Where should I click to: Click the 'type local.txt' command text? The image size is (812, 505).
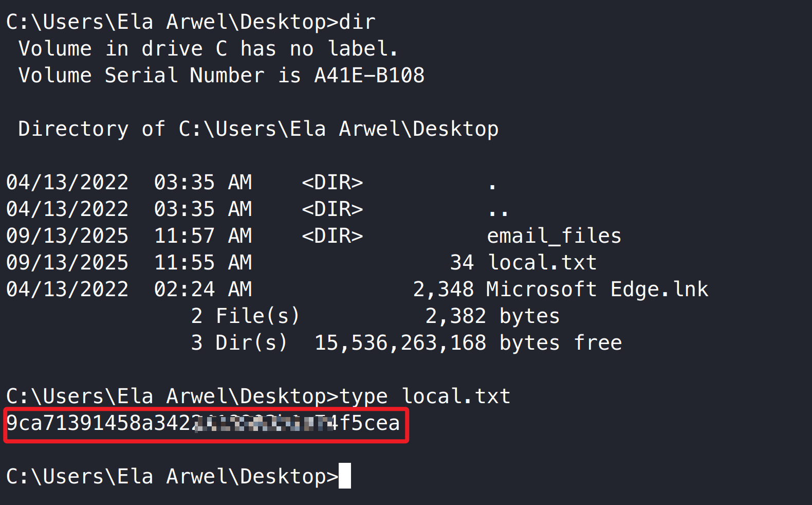pyautogui.click(x=425, y=396)
